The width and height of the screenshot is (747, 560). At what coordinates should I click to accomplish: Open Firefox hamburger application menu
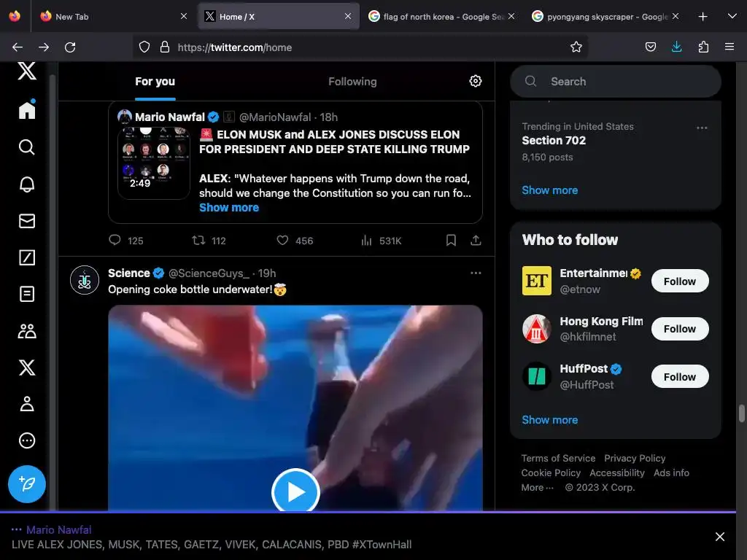click(x=729, y=47)
